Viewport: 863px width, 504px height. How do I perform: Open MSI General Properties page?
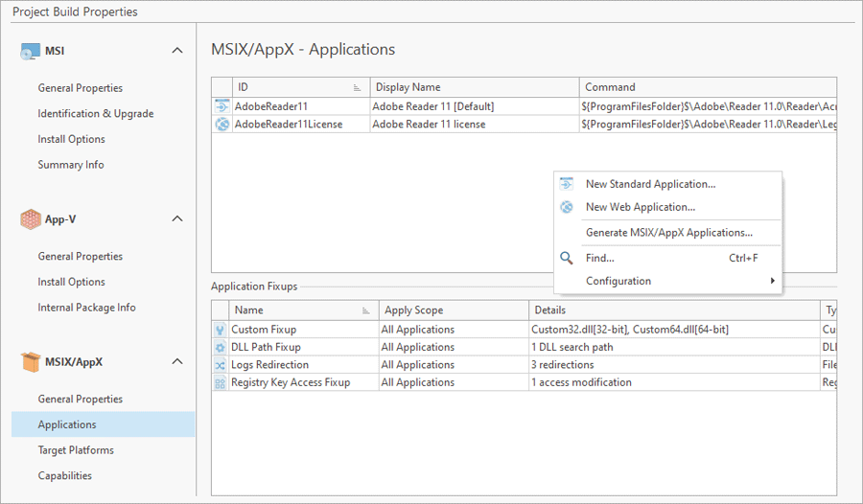point(81,88)
